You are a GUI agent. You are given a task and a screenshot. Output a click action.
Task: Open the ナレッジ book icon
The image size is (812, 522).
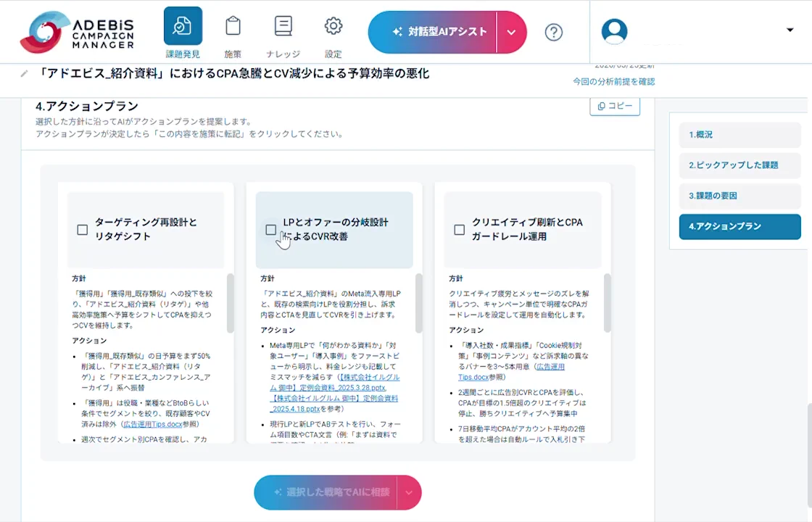(x=283, y=25)
